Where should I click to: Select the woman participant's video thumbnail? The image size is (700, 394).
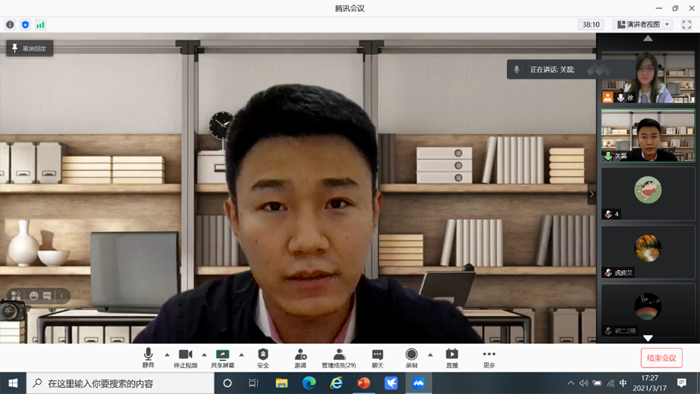click(648, 77)
